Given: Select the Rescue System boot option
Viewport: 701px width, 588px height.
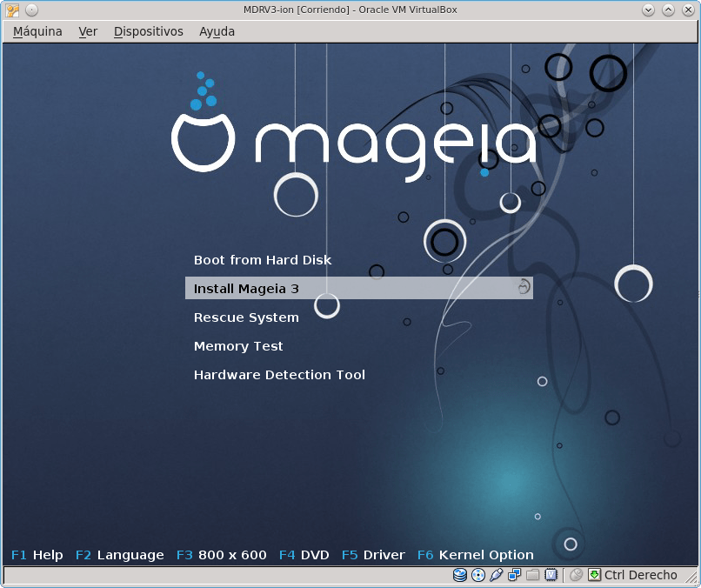Looking at the screenshot, I should 246,317.
